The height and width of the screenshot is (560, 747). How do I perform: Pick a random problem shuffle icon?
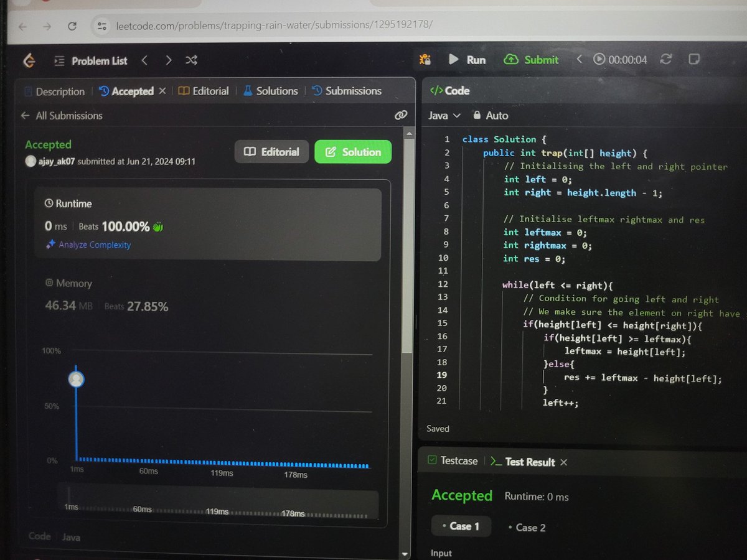click(191, 60)
